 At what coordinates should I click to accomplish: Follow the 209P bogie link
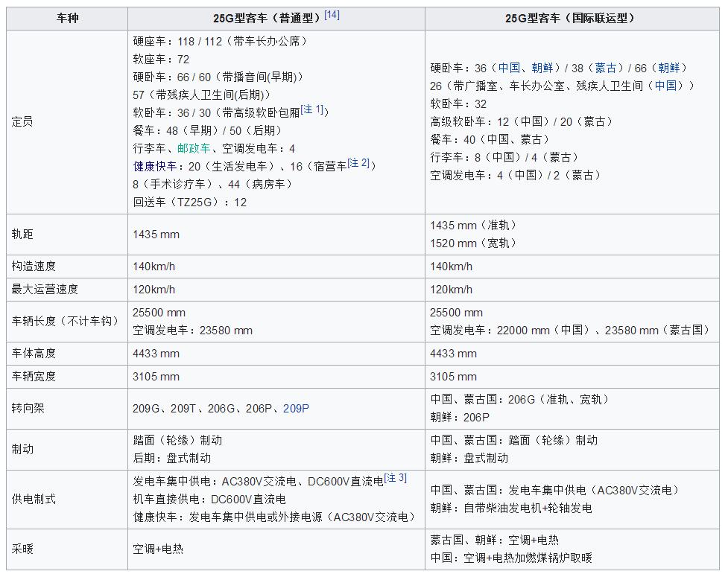click(x=296, y=408)
